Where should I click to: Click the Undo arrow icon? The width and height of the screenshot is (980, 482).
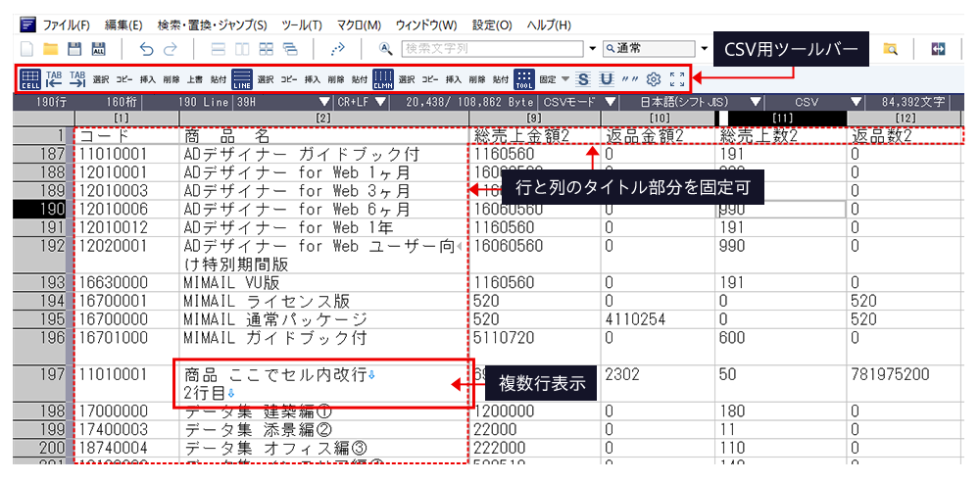(147, 48)
